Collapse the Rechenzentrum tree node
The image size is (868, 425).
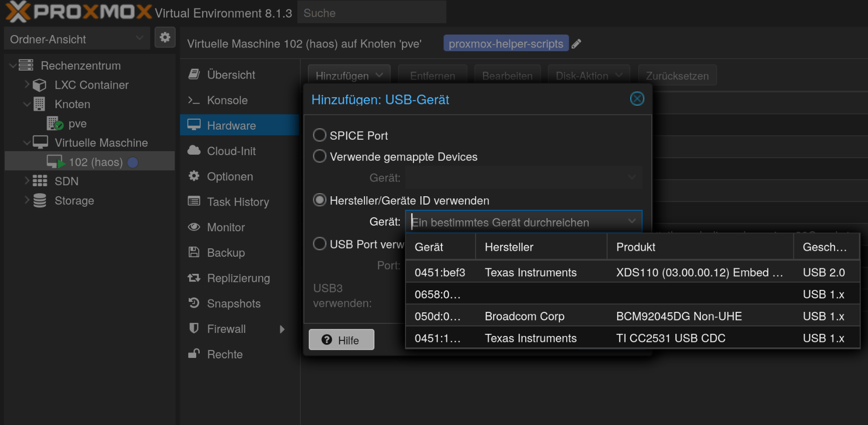coord(12,65)
